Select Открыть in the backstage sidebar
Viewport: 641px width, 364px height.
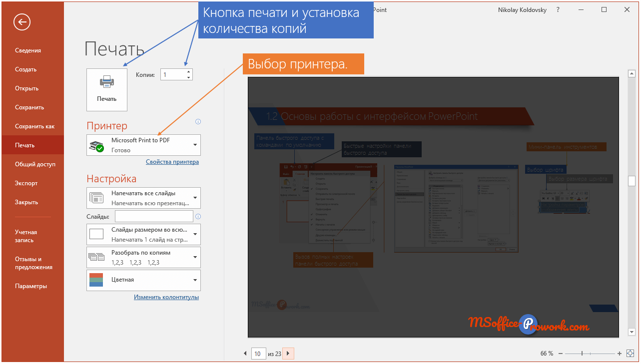pyautogui.click(x=32, y=88)
